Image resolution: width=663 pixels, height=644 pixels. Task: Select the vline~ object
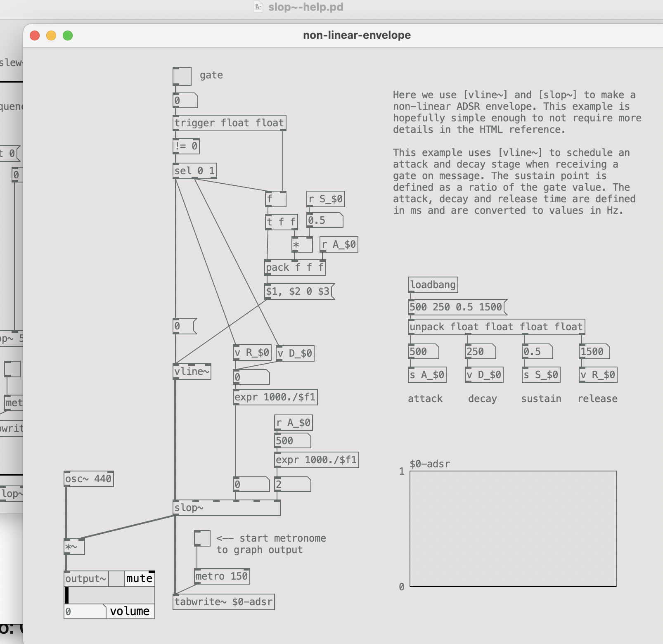(192, 372)
